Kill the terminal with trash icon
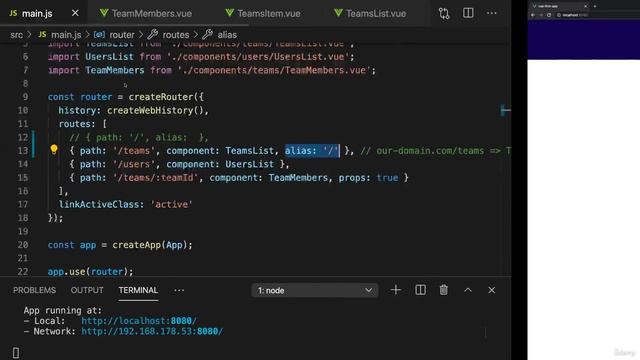Viewport: 640px width, 360px height. 444,290
